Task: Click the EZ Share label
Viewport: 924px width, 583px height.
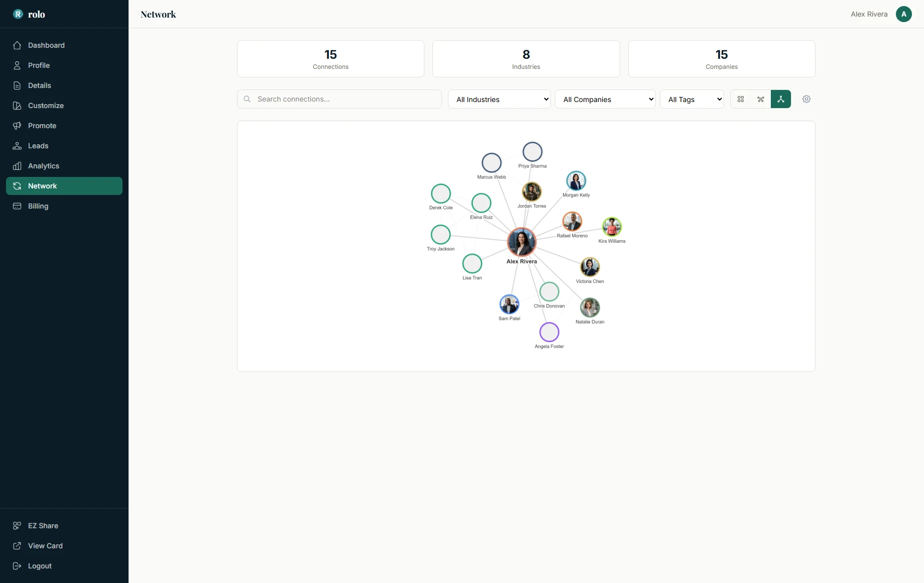Action: pyautogui.click(x=43, y=526)
